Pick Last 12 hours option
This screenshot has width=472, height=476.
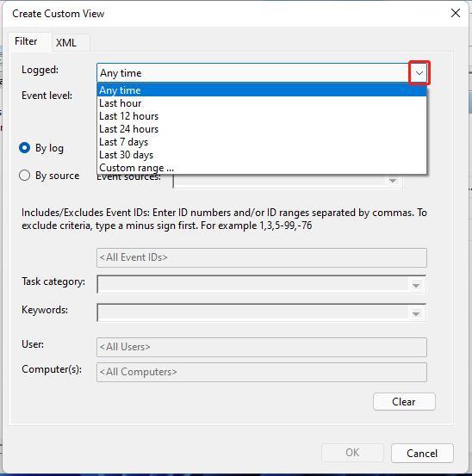[262, 116]
